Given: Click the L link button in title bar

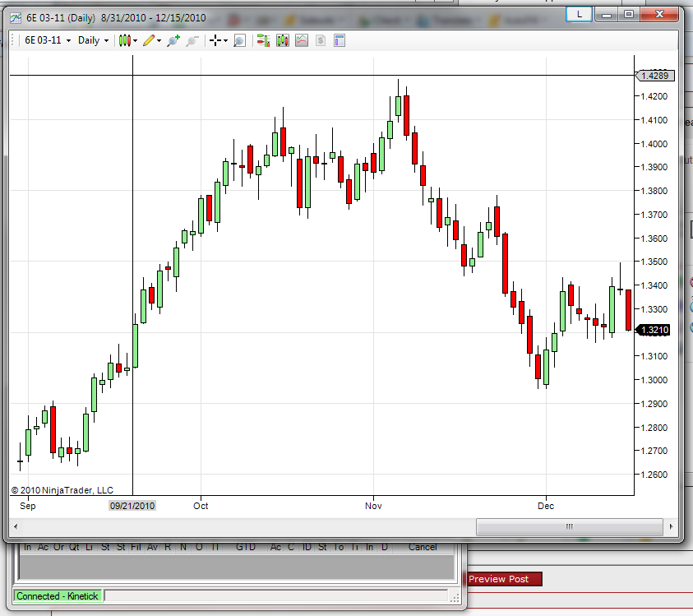Looking at the screenshot, I should click(579, 14).
